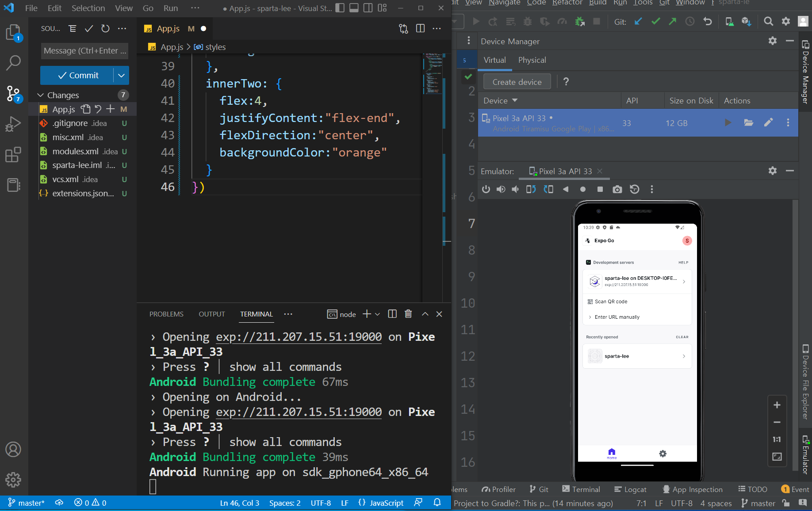Open Search Everywhere magnifier in Android Studio
The width and height of the screenshot is (812, 511).
pyautogui.click(x=768, y=21)
